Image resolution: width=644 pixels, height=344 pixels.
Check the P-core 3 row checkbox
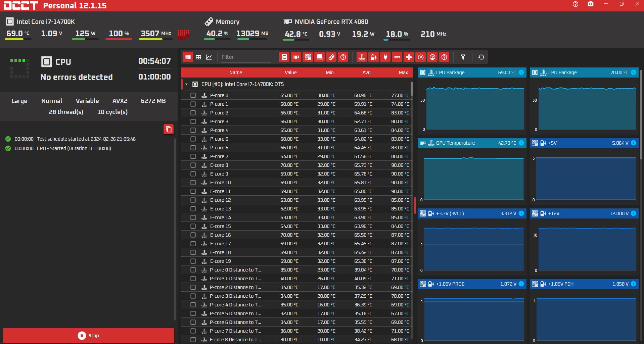[x=193, y=121]
